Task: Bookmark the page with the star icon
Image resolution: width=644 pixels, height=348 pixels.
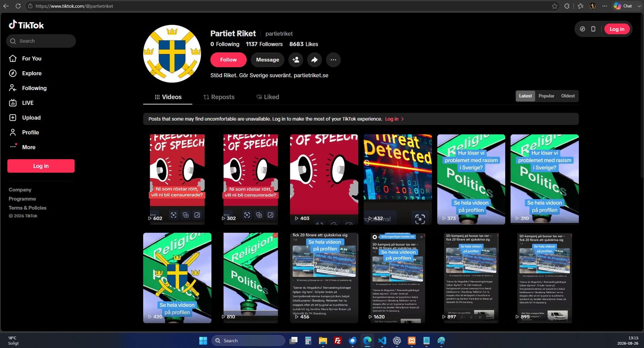Action: pyautogui.click(x=555, y=6)
